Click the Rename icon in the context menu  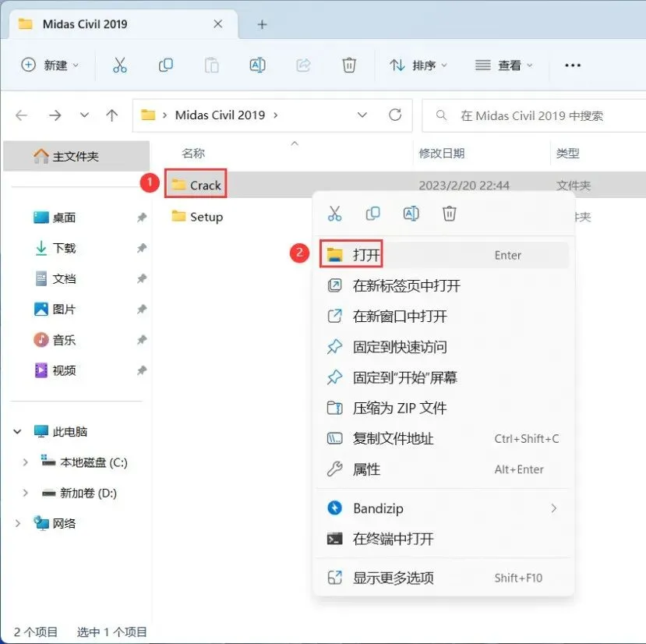[x=411, y=214]
